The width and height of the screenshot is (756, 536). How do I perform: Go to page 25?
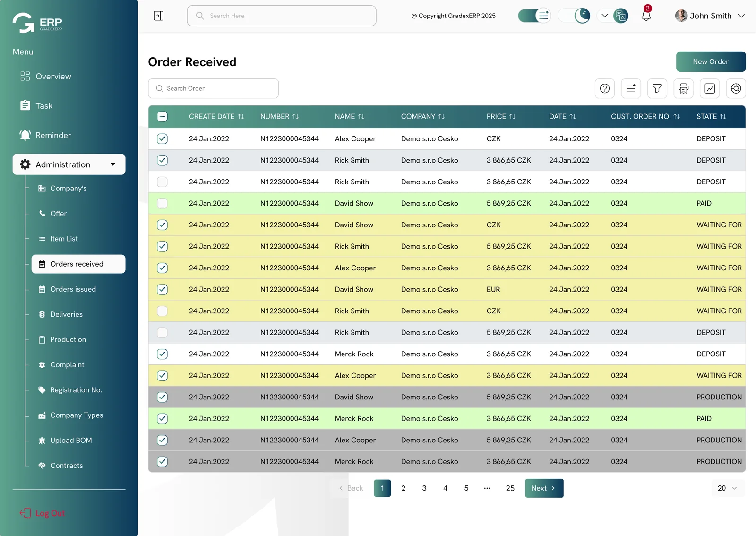[510, 488]
